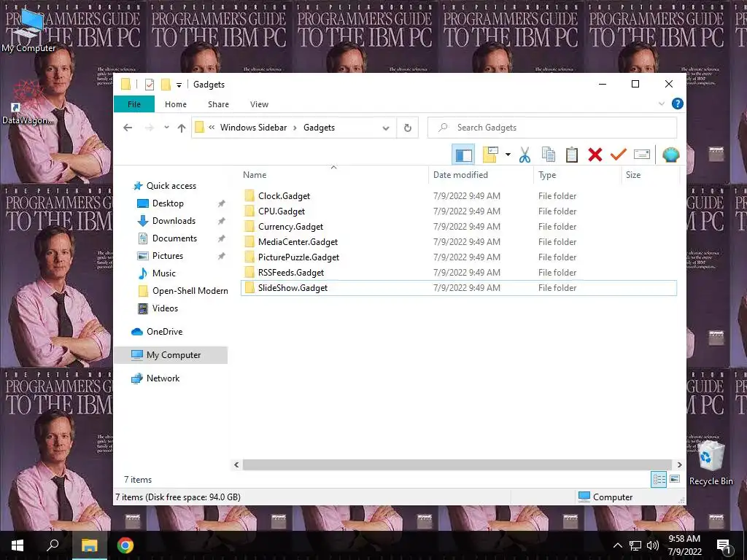Select OneDrive in the navigation pane

pyautogui.click(x=164, y=332)
